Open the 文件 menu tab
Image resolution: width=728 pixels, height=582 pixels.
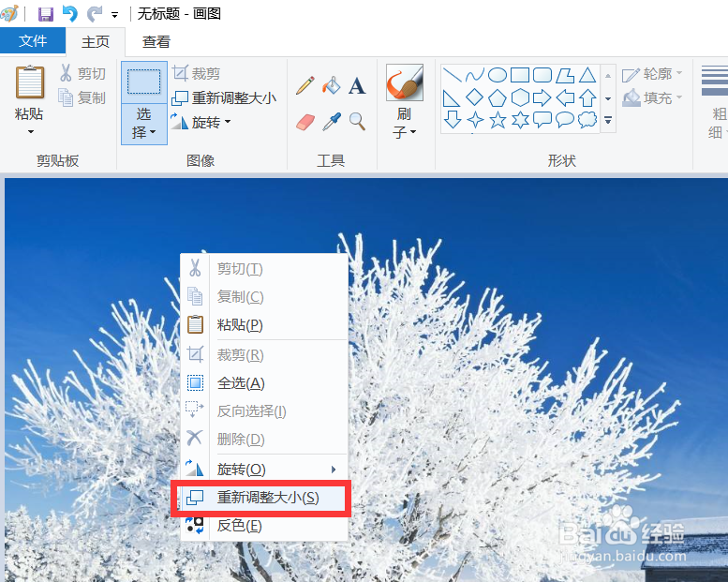click(33, 41)
